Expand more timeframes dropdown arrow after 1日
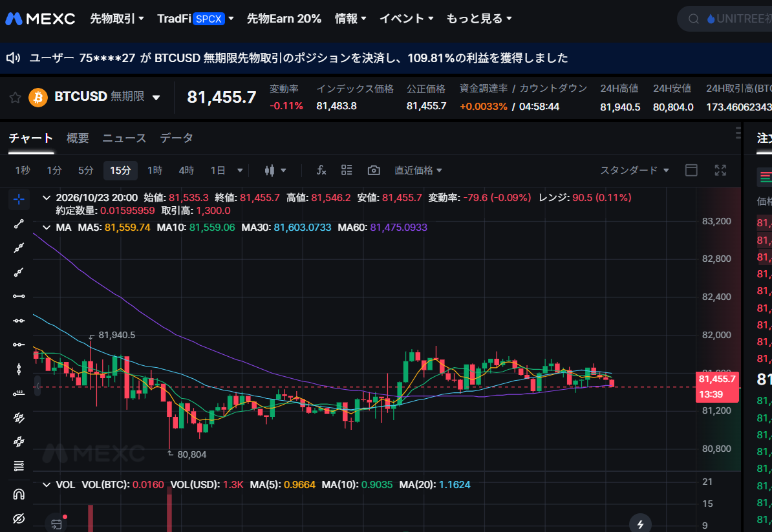Image resolution: width=772 pixels, height=532 pixels. 240,170
